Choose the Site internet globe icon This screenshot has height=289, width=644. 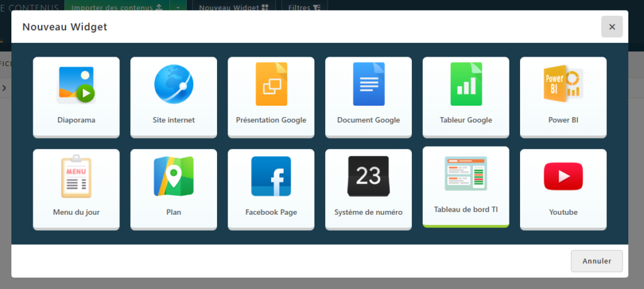pos(174,85)
